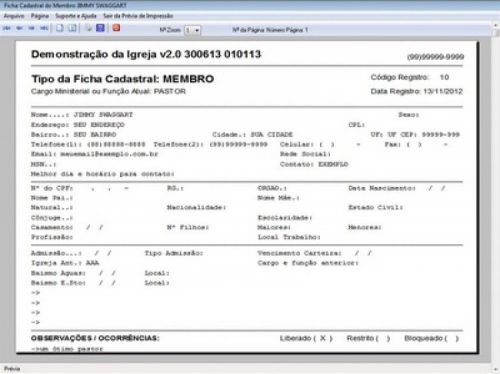Image resolution: width=500 pixels, height=374 pixels.
Task: Click the 'meuemail@exemplo.com.br' email text
Action: click(109, 154)
